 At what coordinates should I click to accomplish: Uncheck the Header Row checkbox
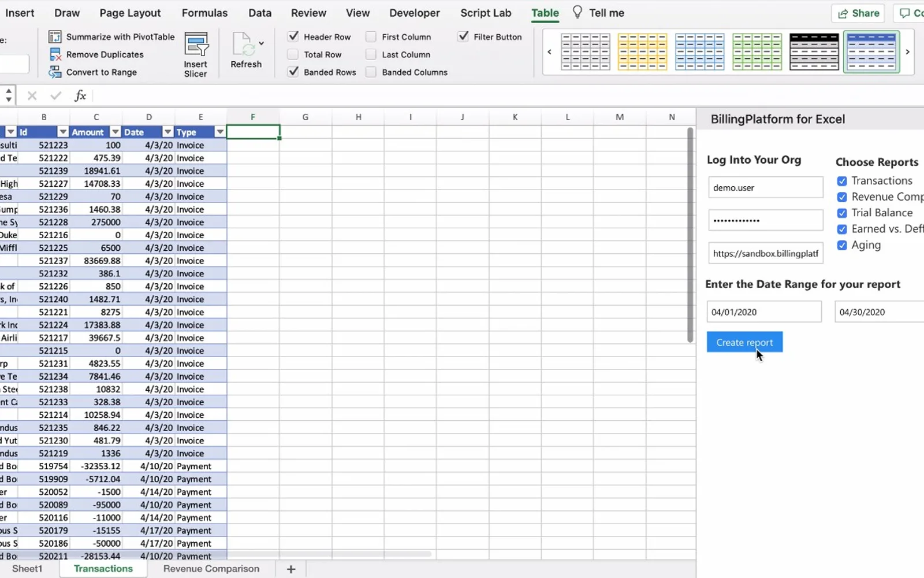(x=293, y=36)
